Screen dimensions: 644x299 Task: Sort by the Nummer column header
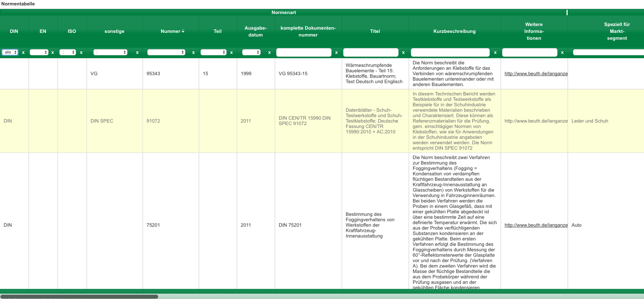[171, 31]
